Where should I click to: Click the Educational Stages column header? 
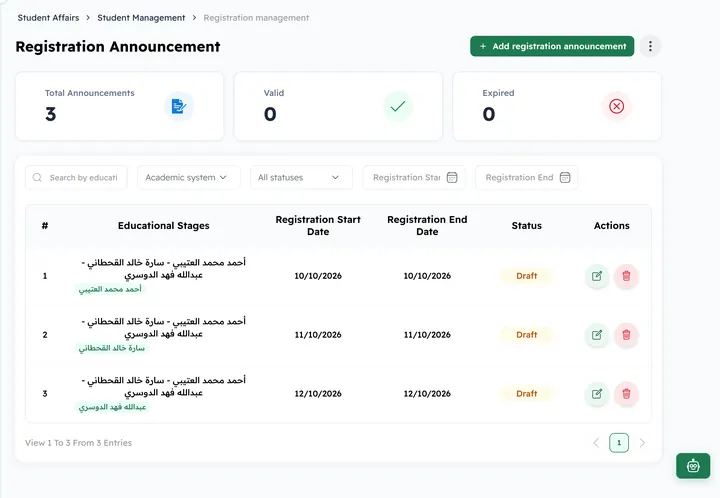[x=163, y=225]
